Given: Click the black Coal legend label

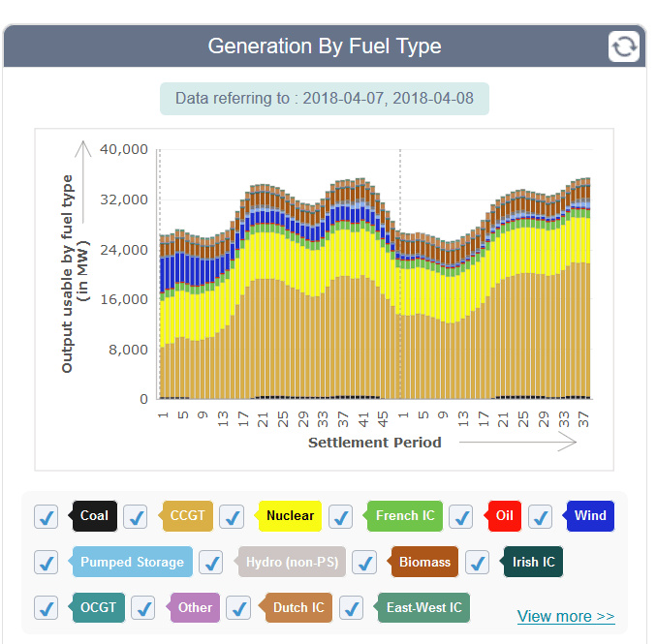Looking at the screenshot, I should (95, 516).
